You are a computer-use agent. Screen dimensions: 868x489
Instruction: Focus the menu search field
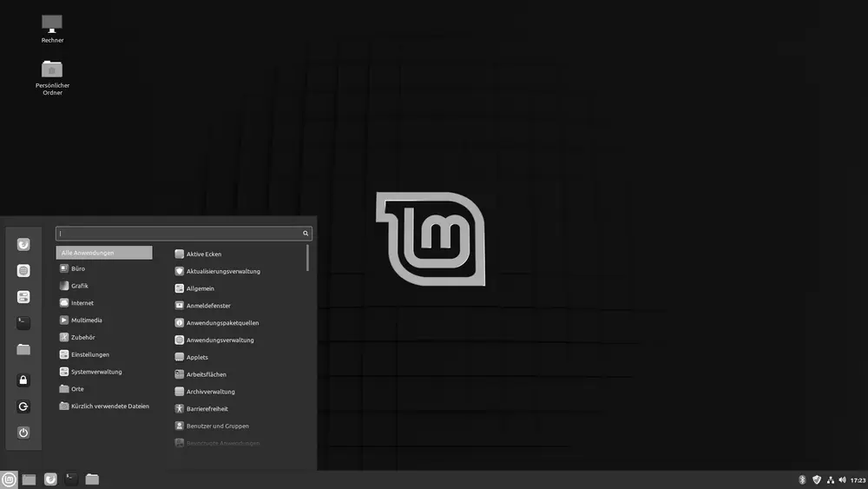(x=183, y=233)
